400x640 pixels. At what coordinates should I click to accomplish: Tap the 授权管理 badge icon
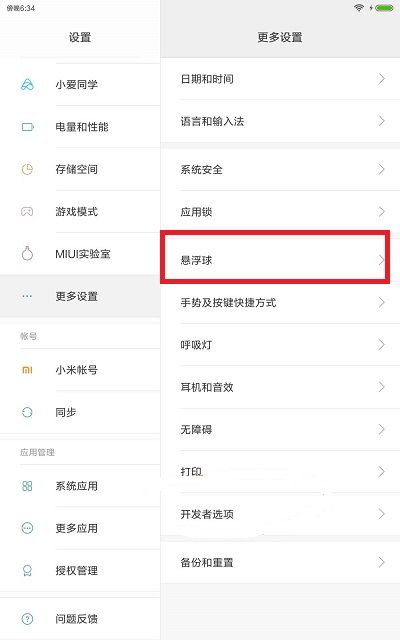tap(27, 570)
